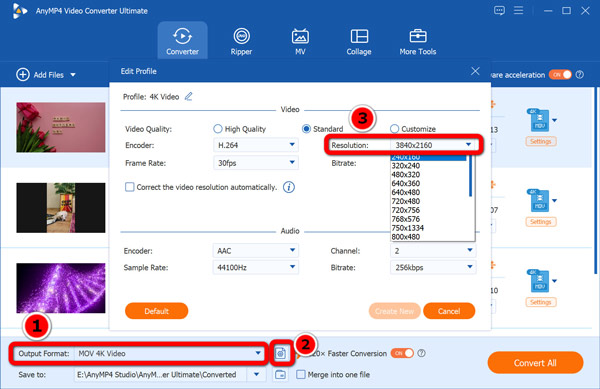Click help icon beside hardware acceleration
The height and width of the screenshot is (389, 600).
point(580,75)
